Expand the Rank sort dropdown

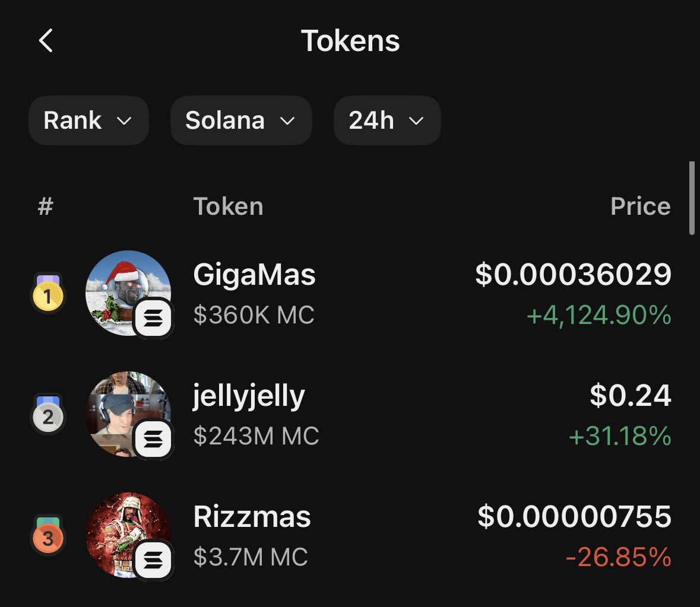[88, 120]
